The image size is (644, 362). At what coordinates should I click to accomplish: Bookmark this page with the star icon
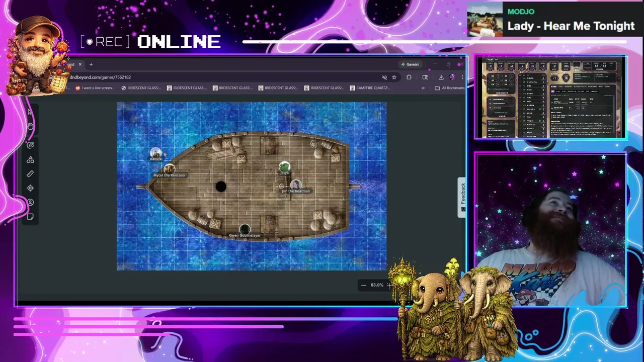tap(394, 77)
